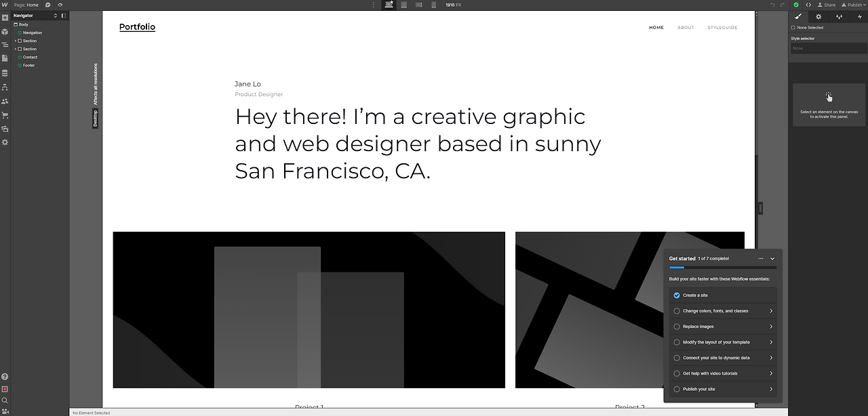868x416 pixels.
Task: Expand Change colors, fonts, and classes arrow
Action: click(771, 311)
